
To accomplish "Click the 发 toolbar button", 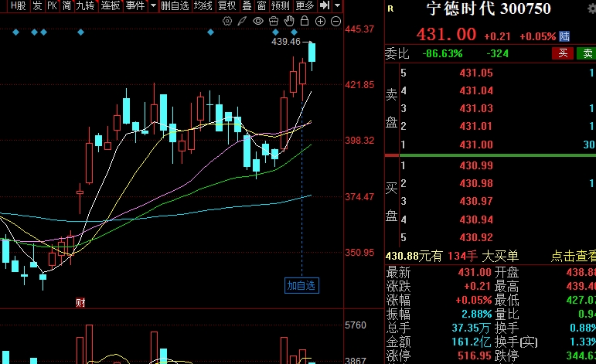I will [x=37, y=5].
